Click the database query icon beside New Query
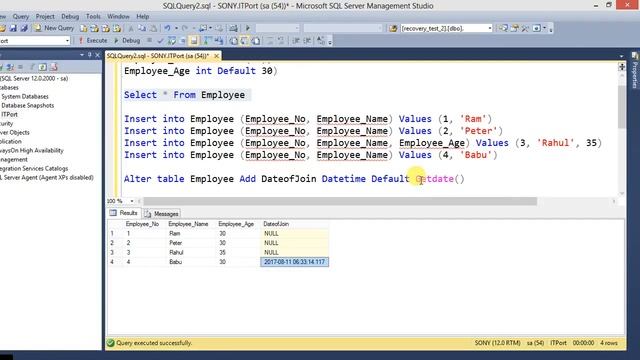 click(84, 28)
